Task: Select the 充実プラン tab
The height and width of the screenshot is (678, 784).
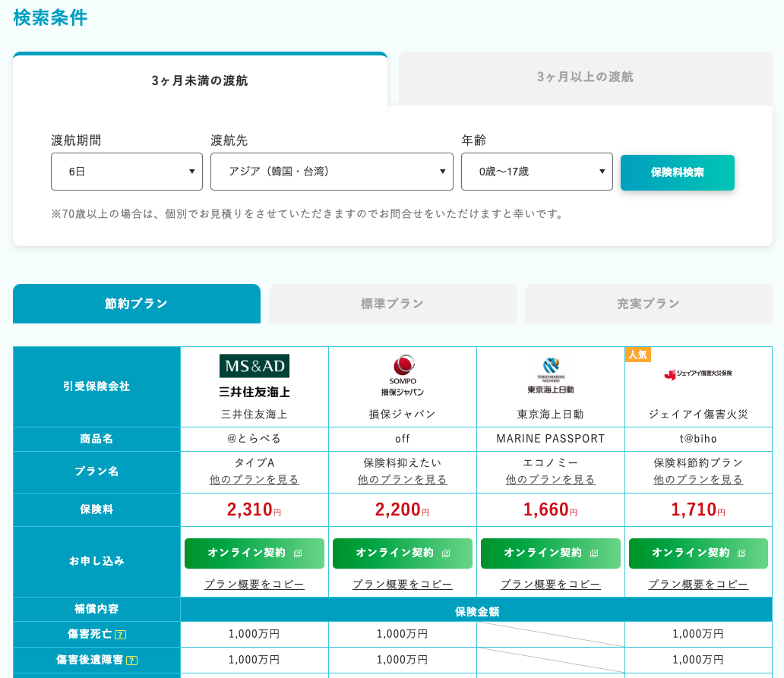Action: tap(648, 304)
